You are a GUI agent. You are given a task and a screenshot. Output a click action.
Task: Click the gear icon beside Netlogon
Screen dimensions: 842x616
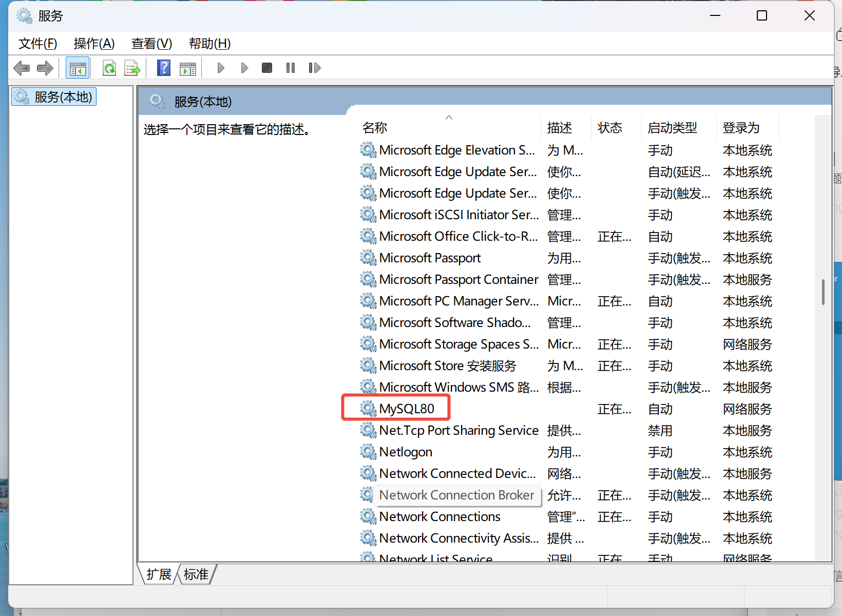pyautogui.click(x=368, y=452)
